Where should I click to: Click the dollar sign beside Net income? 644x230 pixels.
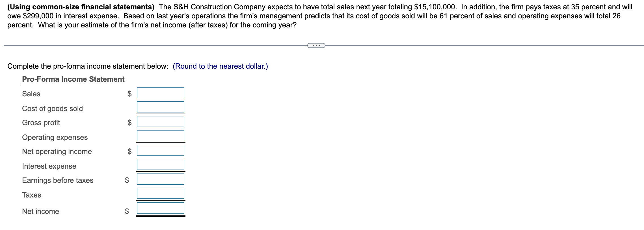point(127,211)
